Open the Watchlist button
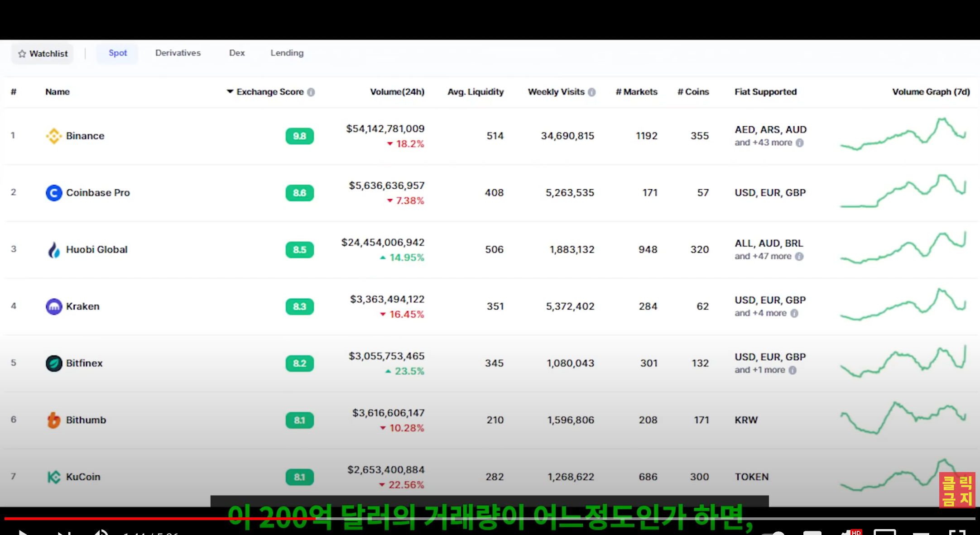The image size is (980, 535). pyautogui.click(x=43, y=54)
